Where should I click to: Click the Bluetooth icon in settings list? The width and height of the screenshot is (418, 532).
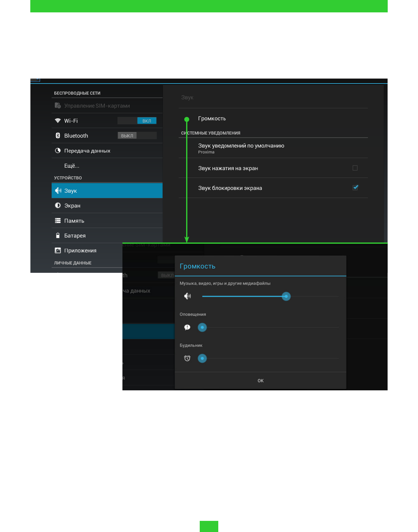pyautogui.click(x=58, y=135)
